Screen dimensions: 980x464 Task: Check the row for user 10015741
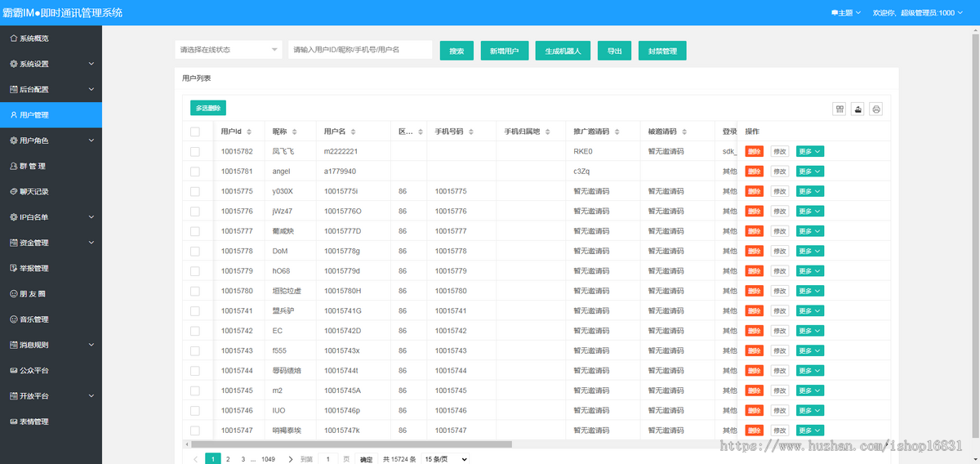(x=194, y=310)
